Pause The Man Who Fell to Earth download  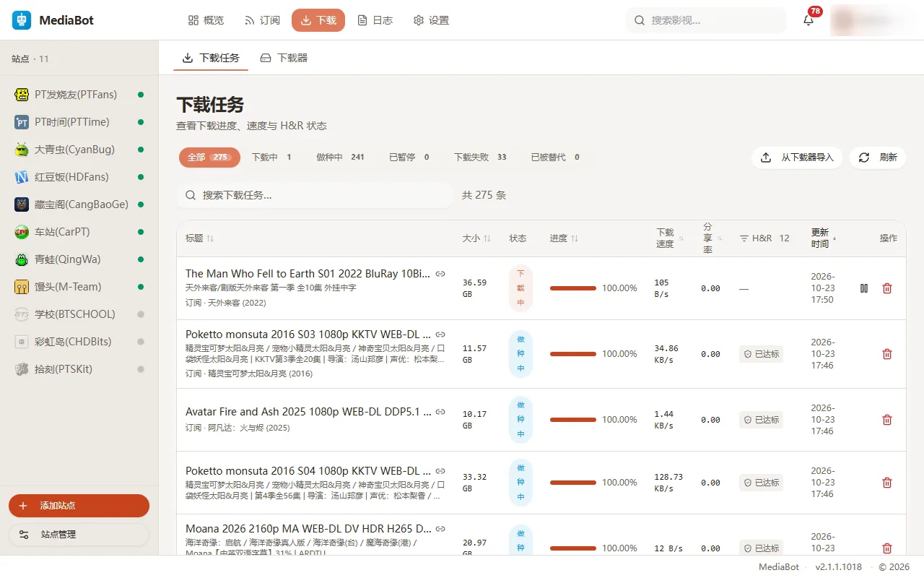pos(864,288)
